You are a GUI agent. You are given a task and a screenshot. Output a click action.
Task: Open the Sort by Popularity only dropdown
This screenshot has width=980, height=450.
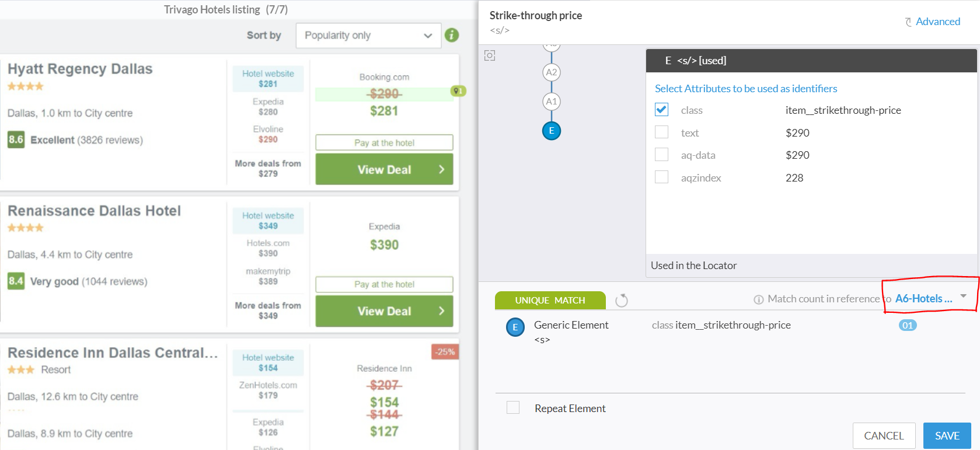pos(368,36)
